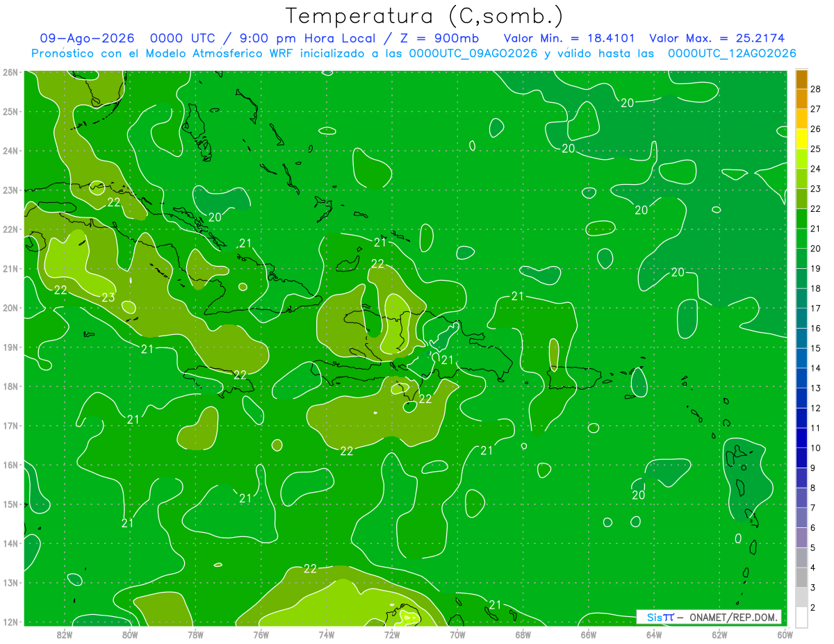The width and height of the screenshot is (834, 644).
Task: Pick the yellow swatch between 25 and 26
Action: (801, 140)
